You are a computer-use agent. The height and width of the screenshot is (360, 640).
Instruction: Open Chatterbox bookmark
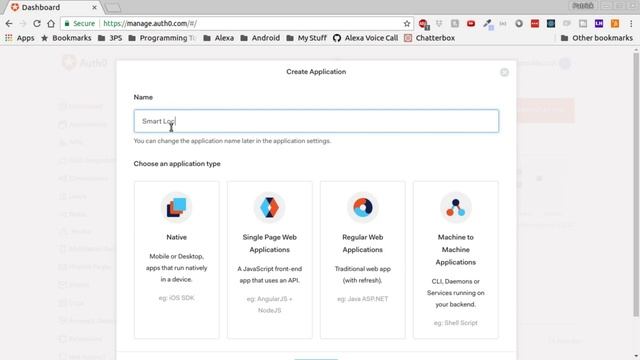[x=429, y=38]
